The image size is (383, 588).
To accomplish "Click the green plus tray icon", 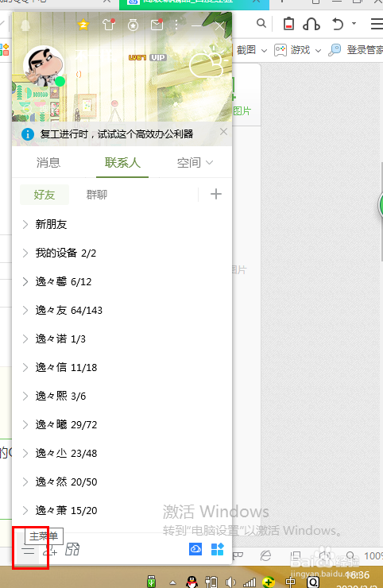I will pos(269,582).
